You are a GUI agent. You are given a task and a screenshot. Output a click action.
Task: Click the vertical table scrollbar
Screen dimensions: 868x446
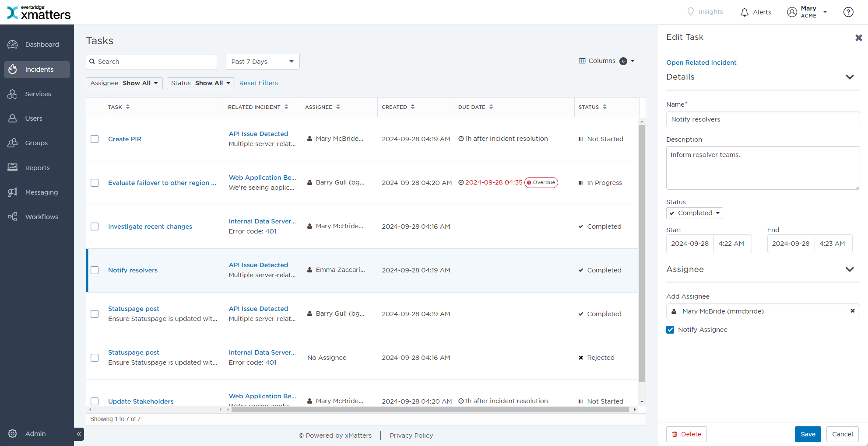pyautogui.click(x=642, y=254)
